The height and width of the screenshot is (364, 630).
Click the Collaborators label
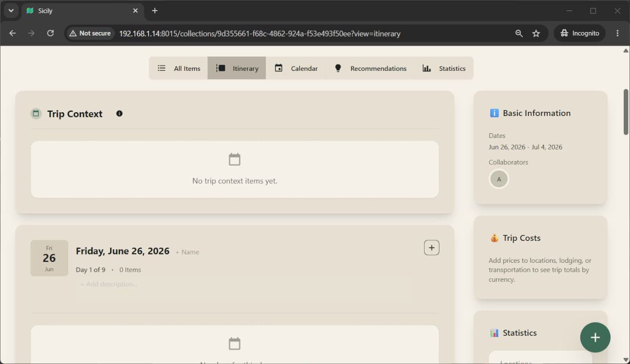tap(508, 162)
